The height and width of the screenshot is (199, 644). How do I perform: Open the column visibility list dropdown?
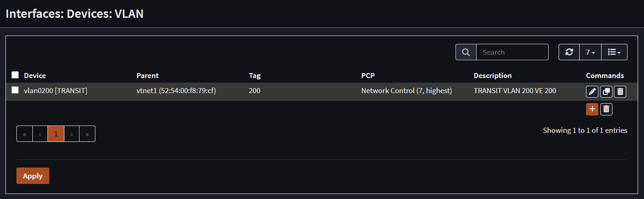tap(614, 52)
